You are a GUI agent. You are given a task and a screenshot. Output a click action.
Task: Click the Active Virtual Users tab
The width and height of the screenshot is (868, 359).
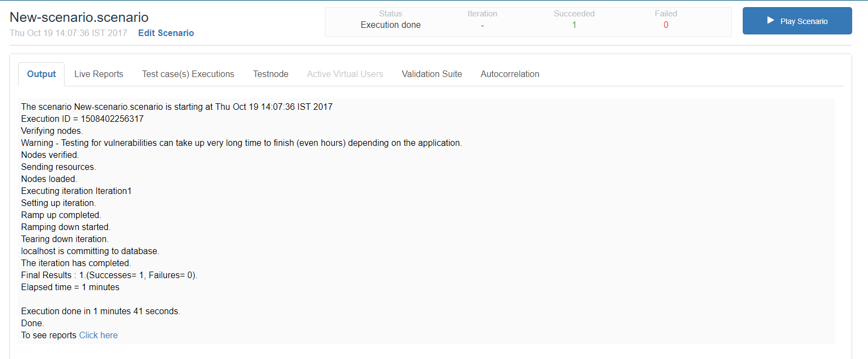pos(345,74)
